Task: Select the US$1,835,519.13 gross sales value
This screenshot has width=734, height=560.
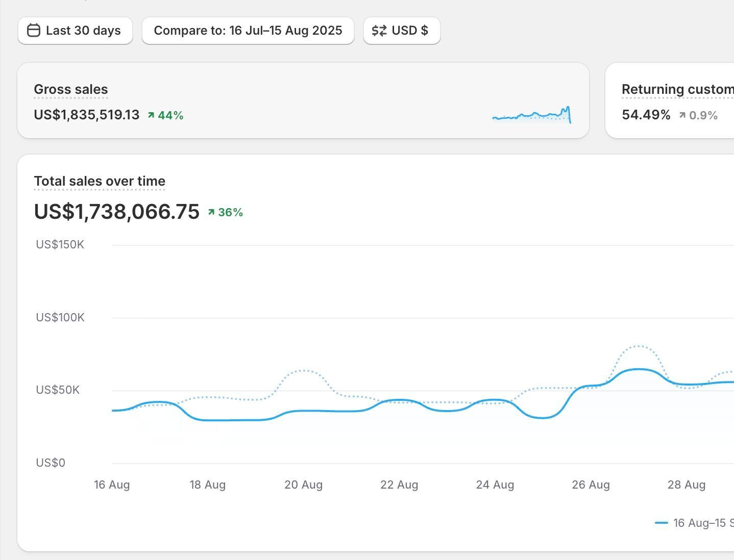Action: click(87, 115)
